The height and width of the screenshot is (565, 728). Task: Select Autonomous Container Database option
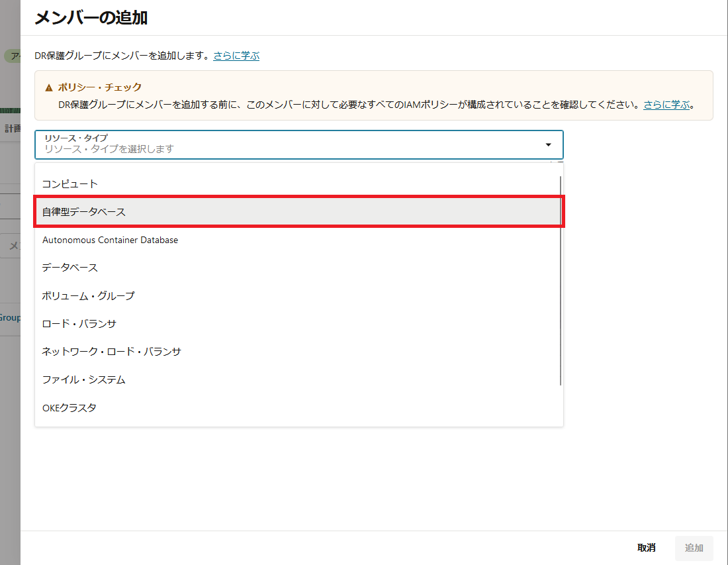[110, 240]
